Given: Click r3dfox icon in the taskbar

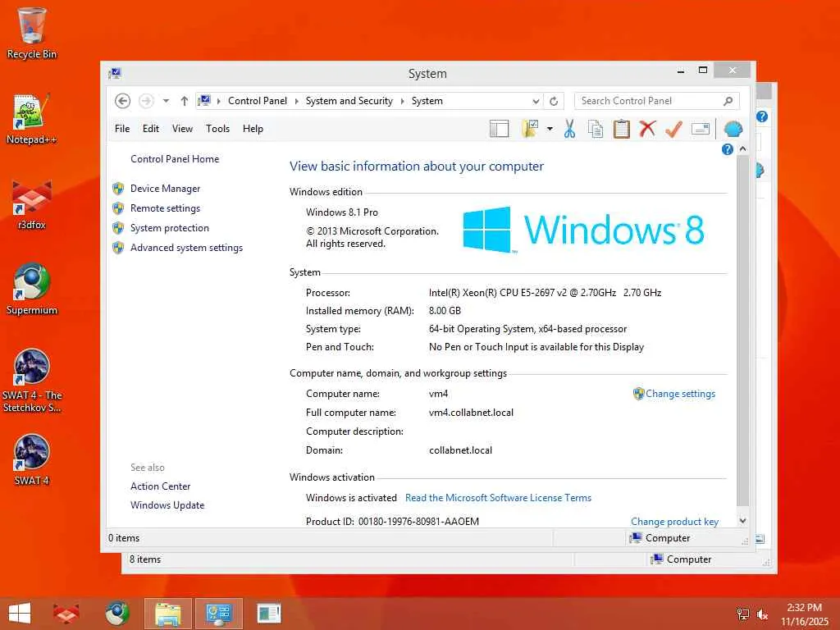Looking at the screenshot, I should (x=66, y=614).
